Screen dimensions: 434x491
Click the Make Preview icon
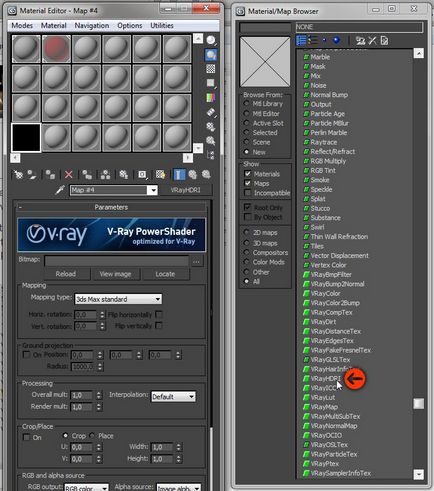pos(211,113)
